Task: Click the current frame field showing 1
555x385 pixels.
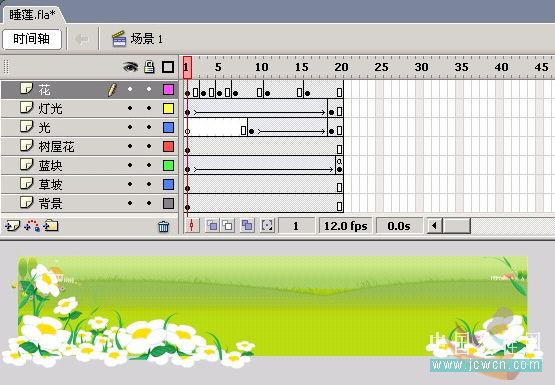Action: click(296, 226)
